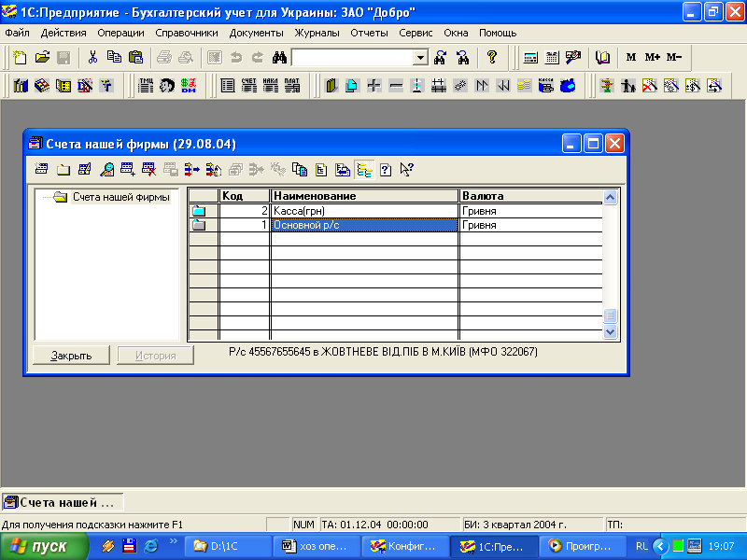The width and height of the screenshot is (747, 560).
Task: Open the Операции menu
Action: (120, 33)
